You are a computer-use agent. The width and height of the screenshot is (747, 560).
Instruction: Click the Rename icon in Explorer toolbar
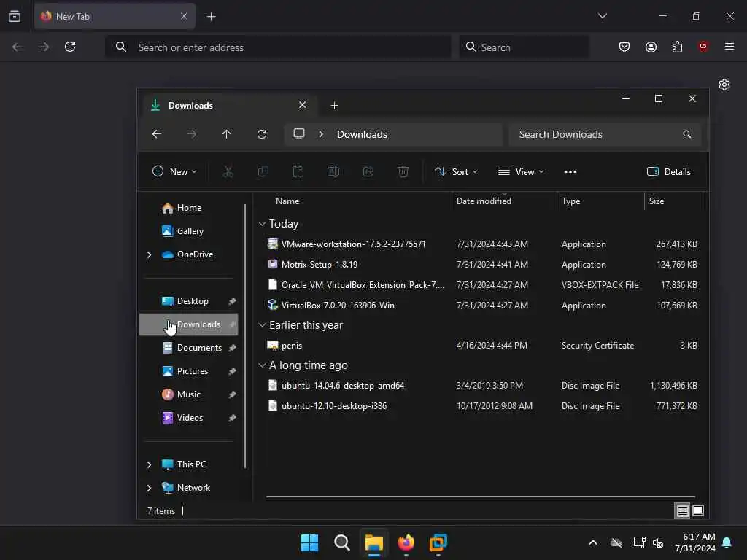click(333, 172)
